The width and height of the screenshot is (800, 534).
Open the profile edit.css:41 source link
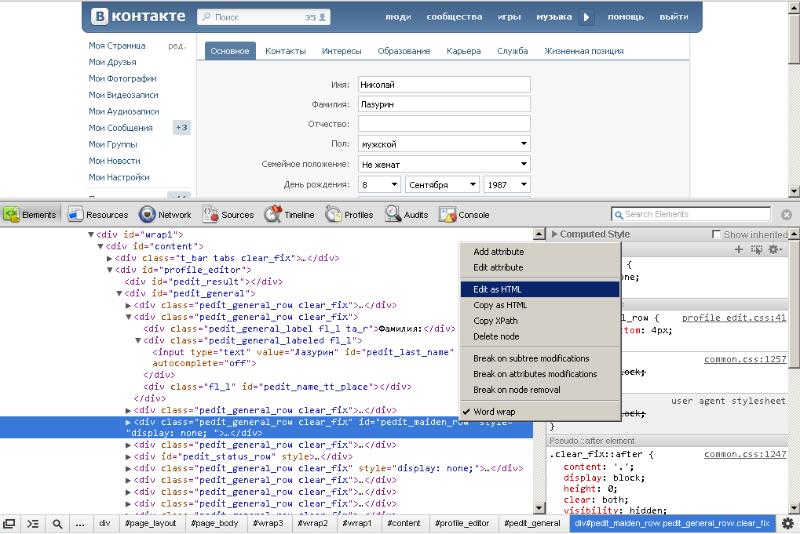pos(734,318)
